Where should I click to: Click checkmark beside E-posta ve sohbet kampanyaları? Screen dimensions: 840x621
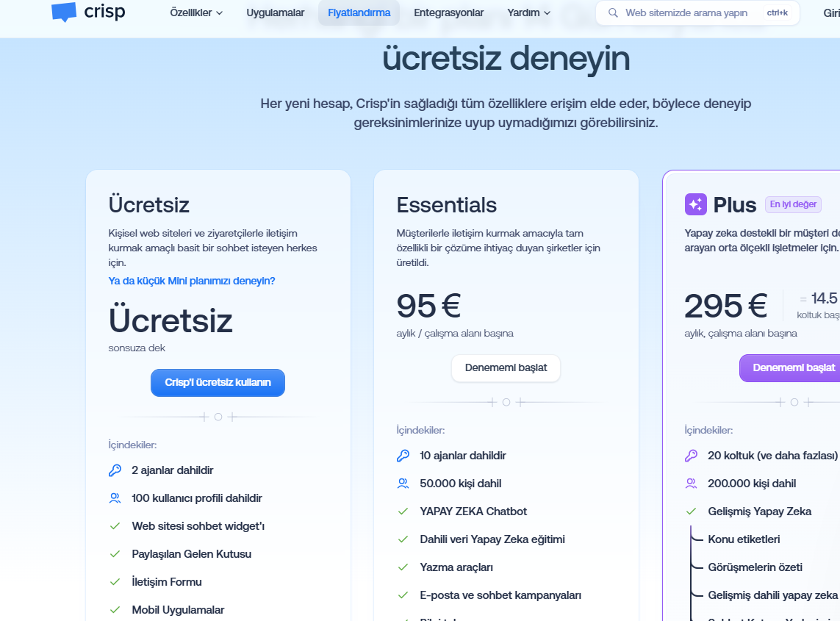403,595
